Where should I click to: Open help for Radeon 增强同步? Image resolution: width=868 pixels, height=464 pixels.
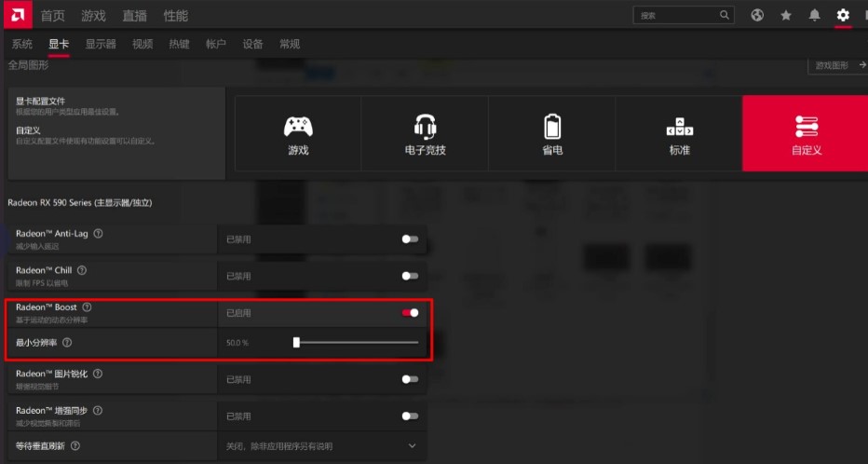click(98, 410)
